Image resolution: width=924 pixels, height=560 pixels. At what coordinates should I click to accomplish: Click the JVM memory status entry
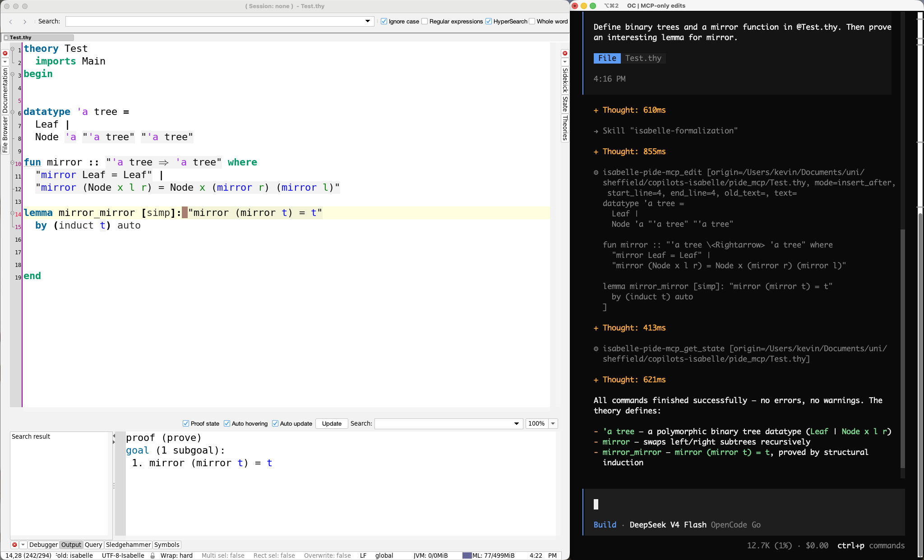coord(431,555)
